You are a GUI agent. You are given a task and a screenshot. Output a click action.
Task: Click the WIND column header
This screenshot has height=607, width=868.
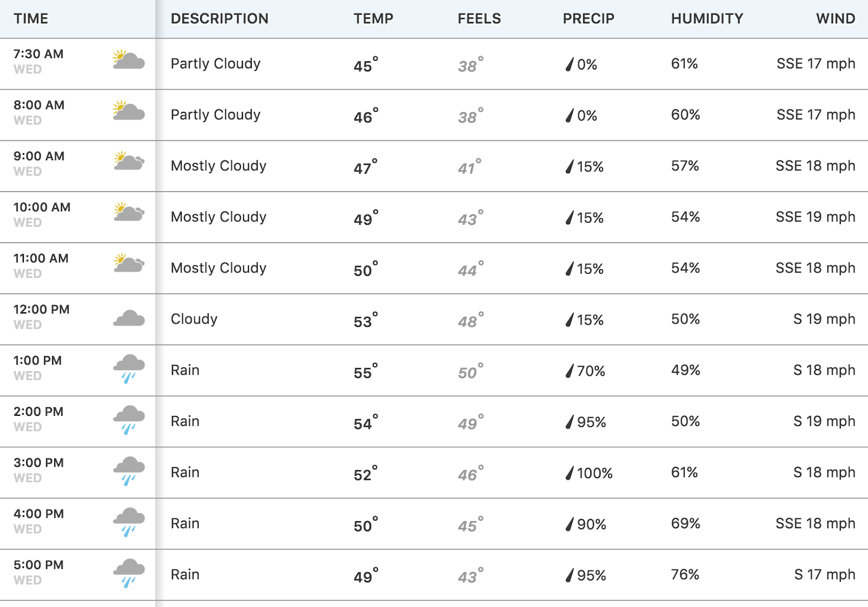(835, 18)
